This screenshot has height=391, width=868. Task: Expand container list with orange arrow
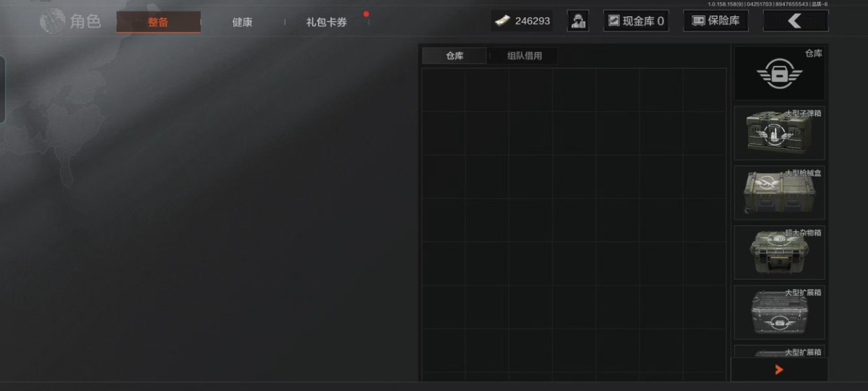pyautogui.click(x=779, y=369)
